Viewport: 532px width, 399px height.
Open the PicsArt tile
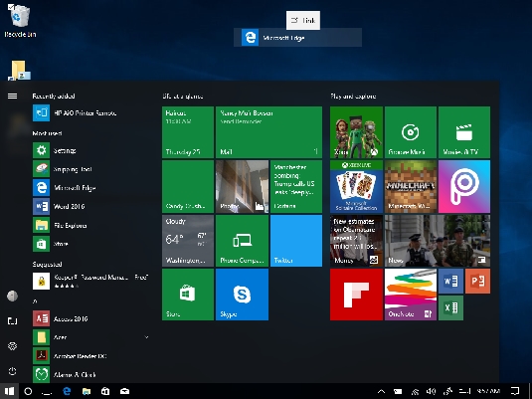coord(464,186)
